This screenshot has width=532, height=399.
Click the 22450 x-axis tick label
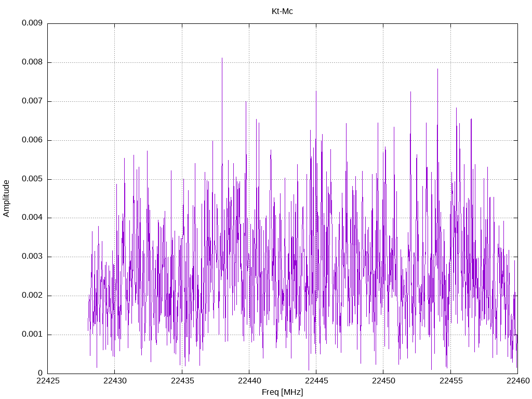coord(384,381)
